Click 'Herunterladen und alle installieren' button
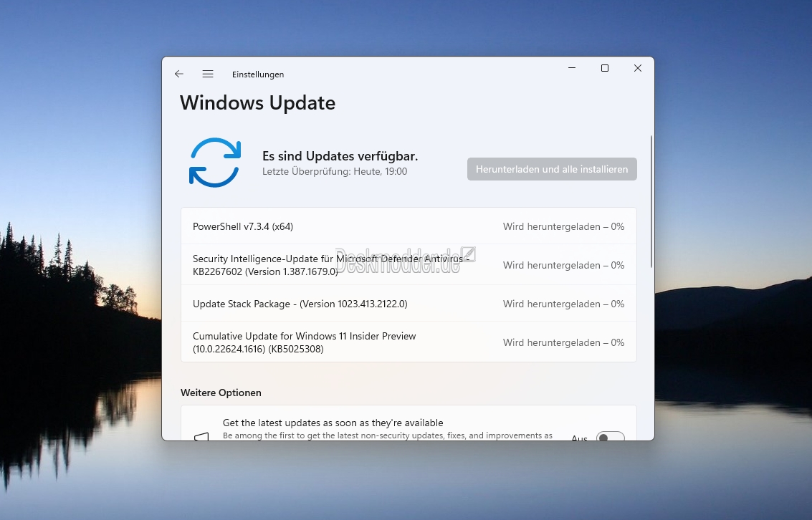 (552, 169)
